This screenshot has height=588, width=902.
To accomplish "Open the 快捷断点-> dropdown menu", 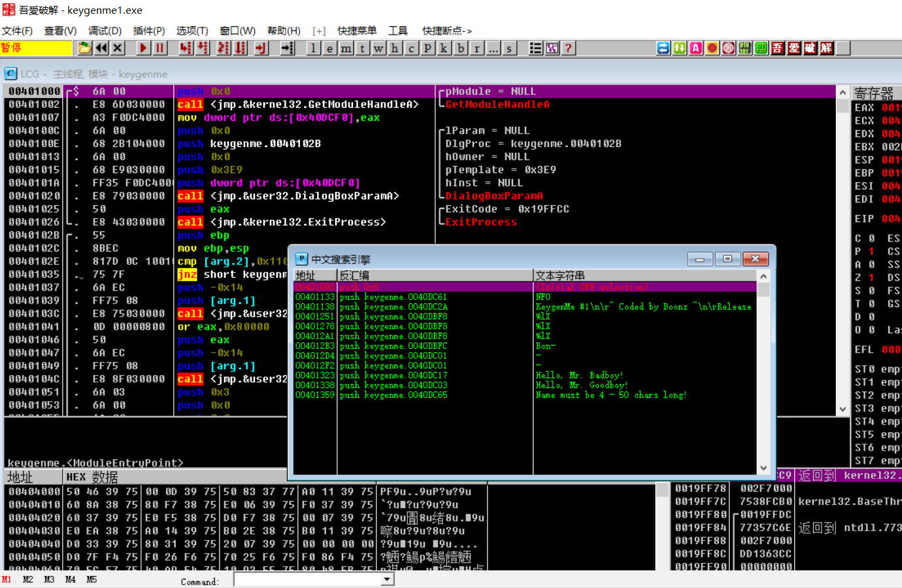I will [x=446, y=31].
